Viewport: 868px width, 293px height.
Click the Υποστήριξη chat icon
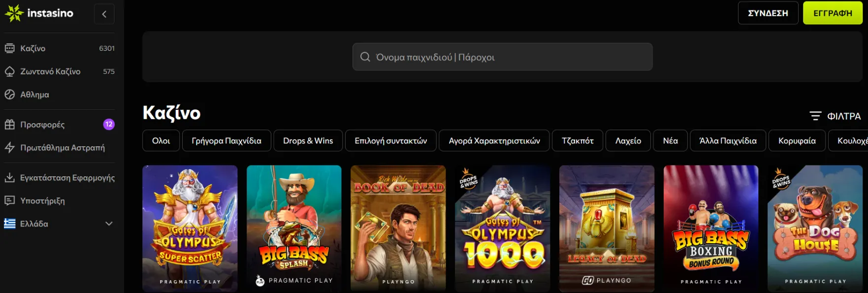point(9,201)
